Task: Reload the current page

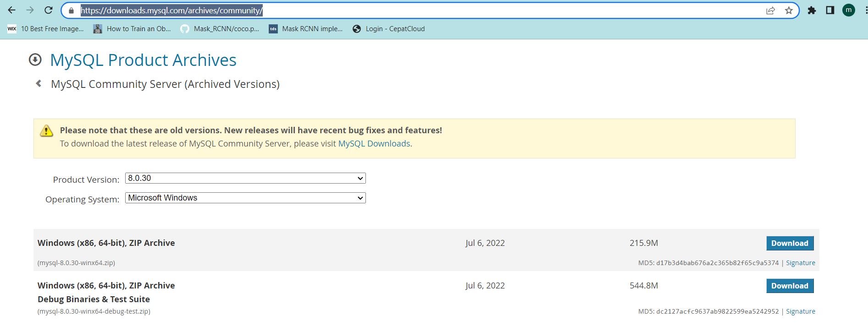Action: (x=49, y=10)
